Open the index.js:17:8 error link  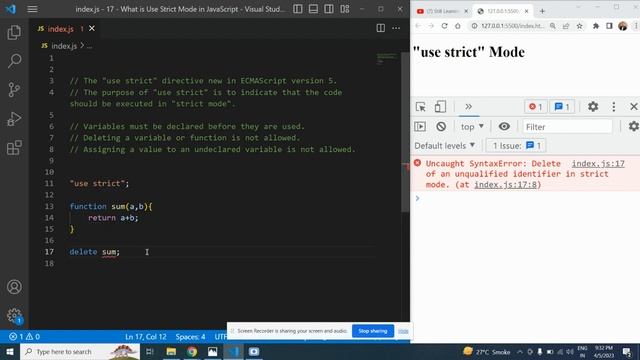point(505,185)
